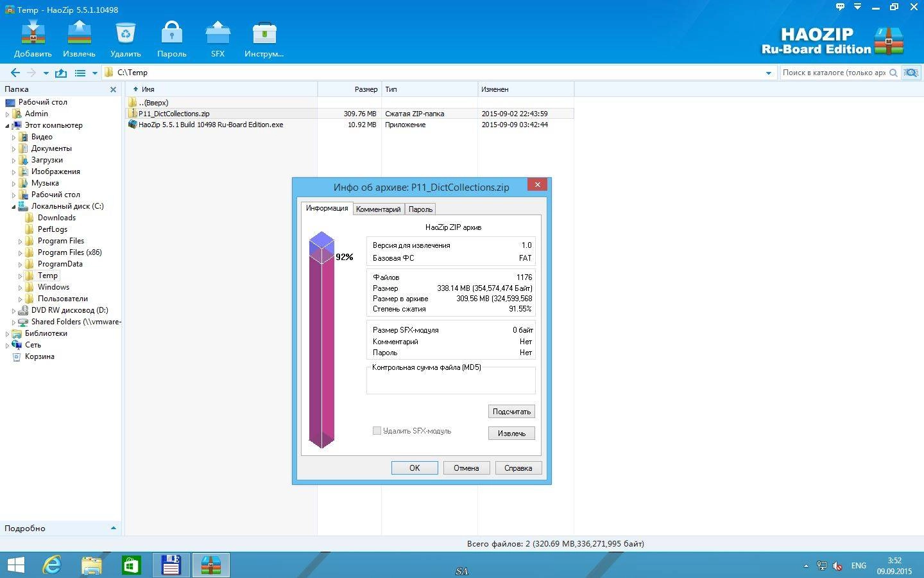Select Shared Folders vmware drive in tree

[x=76, y=322]
